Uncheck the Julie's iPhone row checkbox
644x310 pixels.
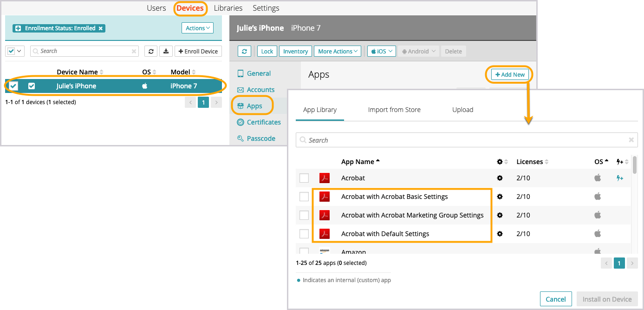tap(32, 86)
